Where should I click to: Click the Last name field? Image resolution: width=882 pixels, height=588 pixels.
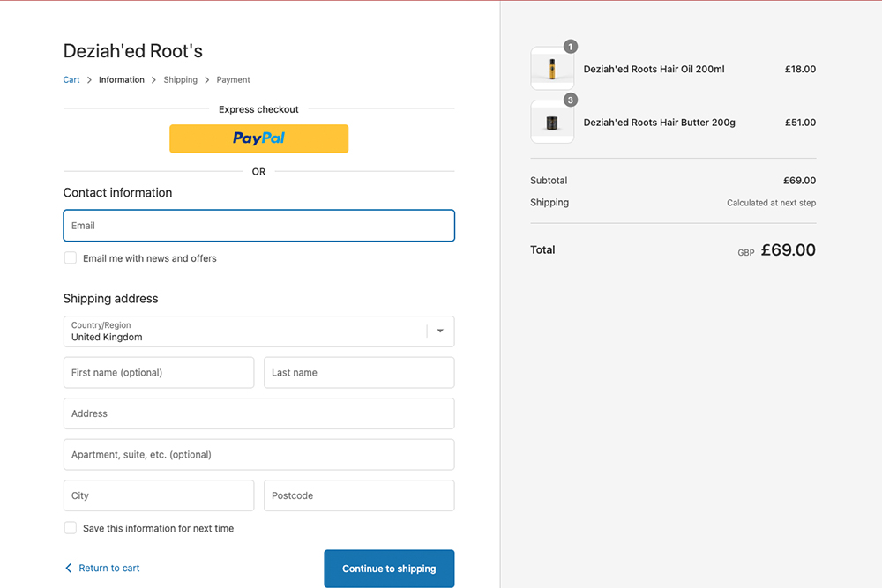[359, 373]
